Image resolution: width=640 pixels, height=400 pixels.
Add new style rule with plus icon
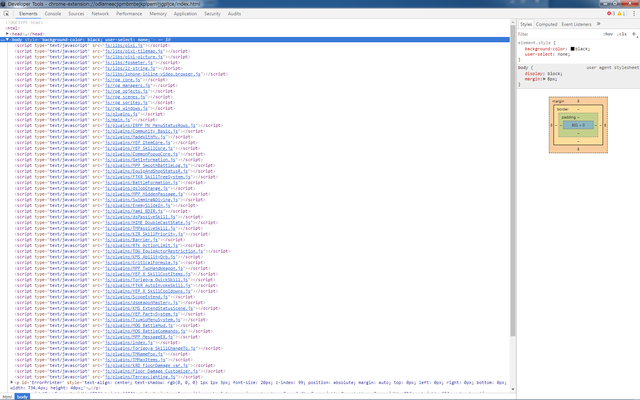coord(634,34)
